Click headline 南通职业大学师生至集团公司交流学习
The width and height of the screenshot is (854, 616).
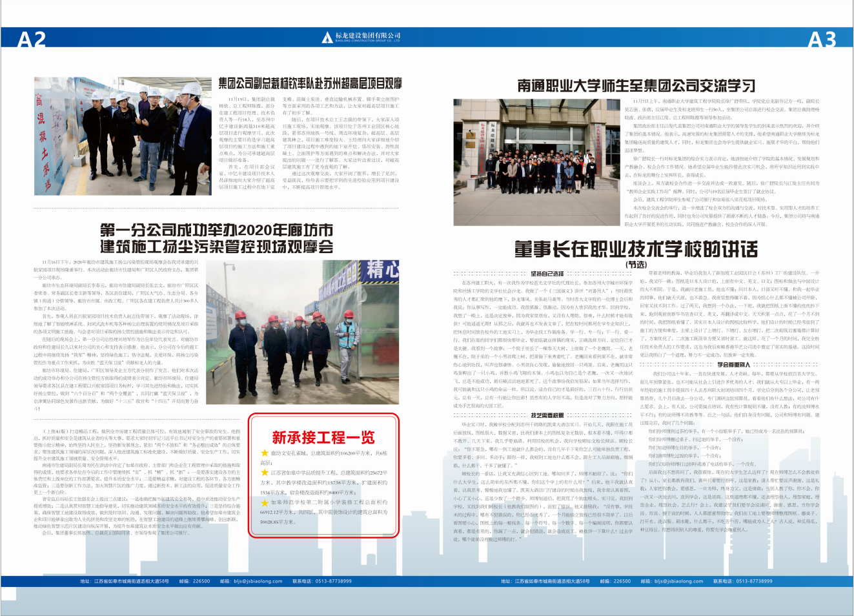[x=636, y=86]
